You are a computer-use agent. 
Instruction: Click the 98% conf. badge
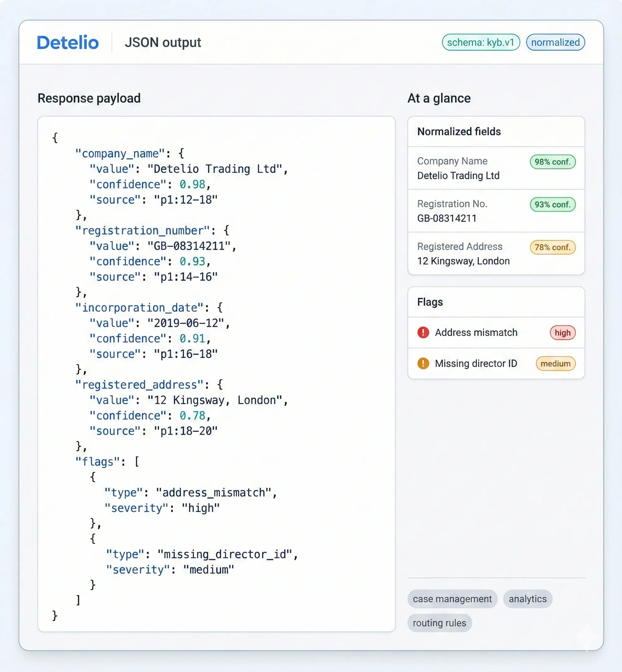[x=553, y=162]
